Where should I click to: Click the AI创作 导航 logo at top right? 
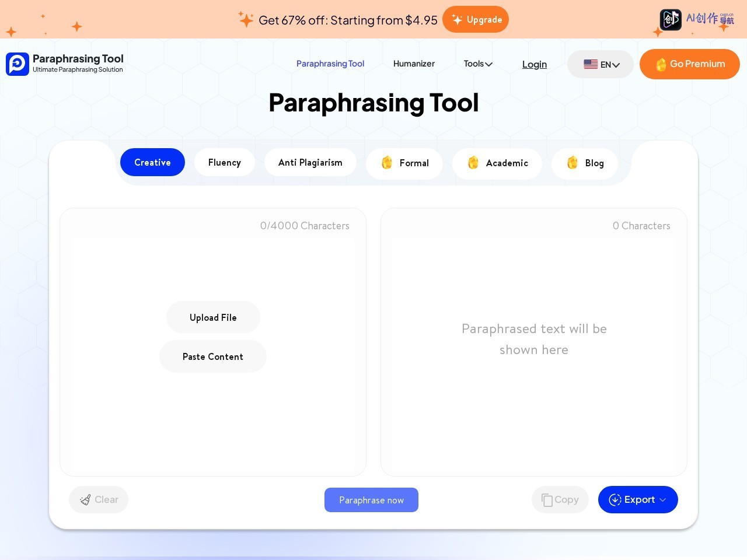coord(697,19)
